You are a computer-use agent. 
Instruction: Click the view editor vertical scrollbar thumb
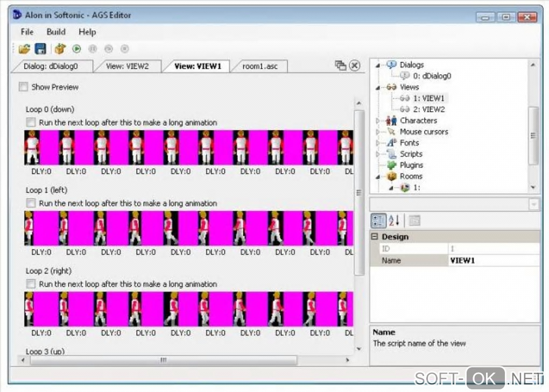pos(359,193)
